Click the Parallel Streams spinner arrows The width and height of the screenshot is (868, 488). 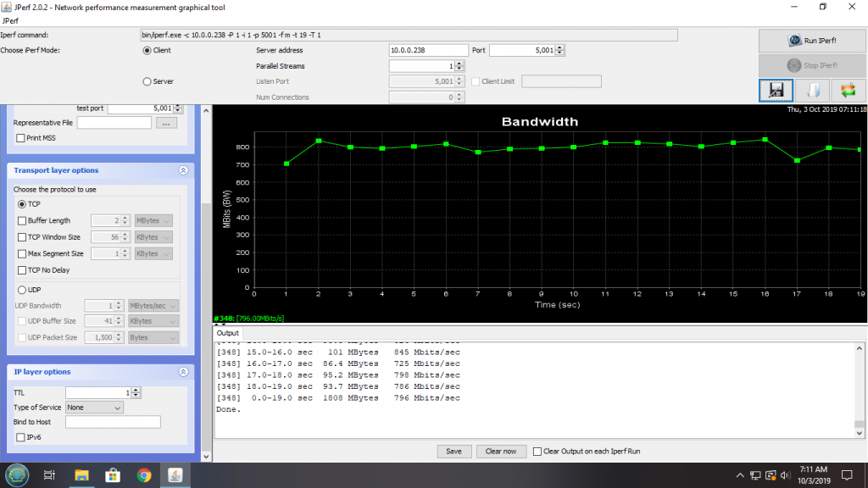459,66
